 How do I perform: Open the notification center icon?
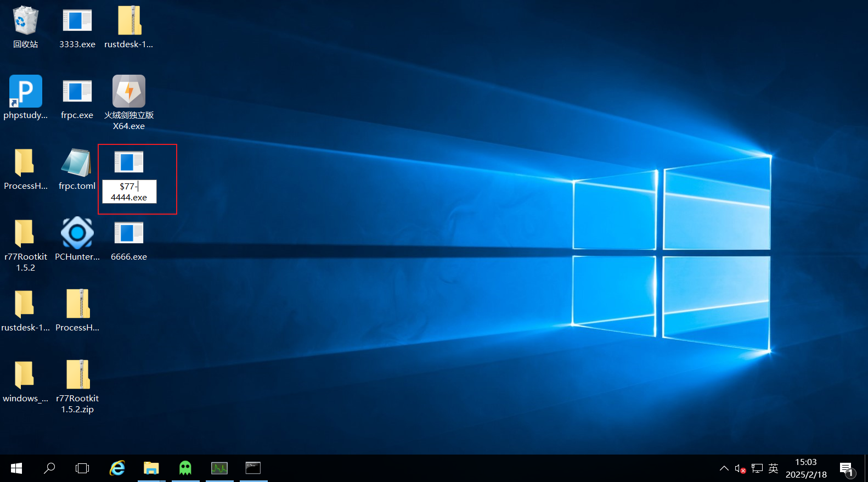coord(847,469)
